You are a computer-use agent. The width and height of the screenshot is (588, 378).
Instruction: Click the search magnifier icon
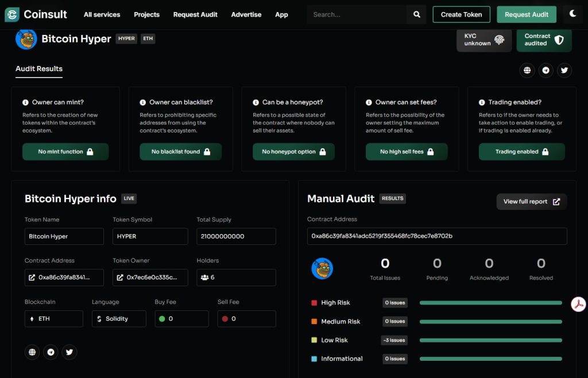click(417, 14)
